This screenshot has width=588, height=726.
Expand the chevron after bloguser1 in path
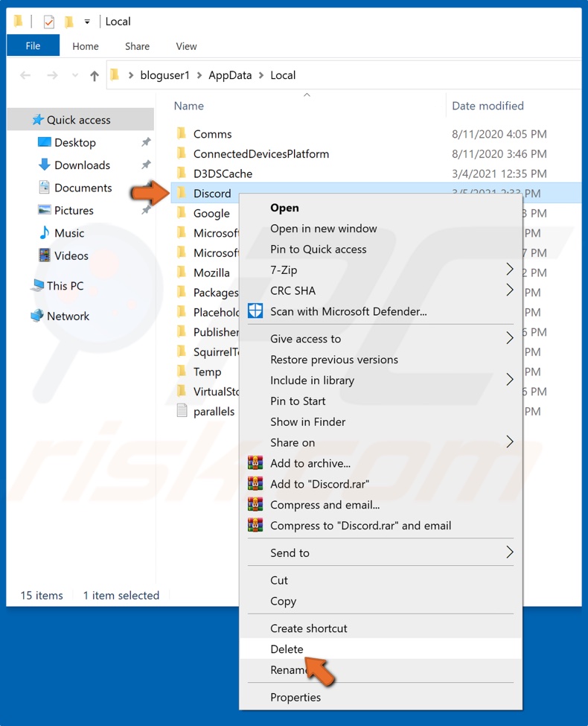click(x=199, y=75)
